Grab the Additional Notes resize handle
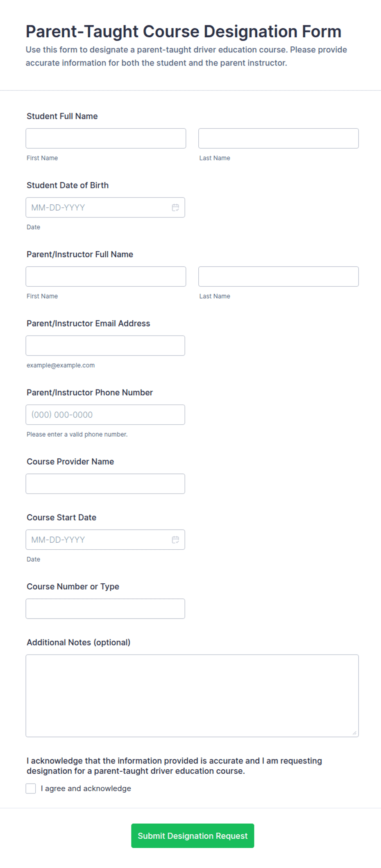This screenshot has width=381, height=868. pos(354,733)
